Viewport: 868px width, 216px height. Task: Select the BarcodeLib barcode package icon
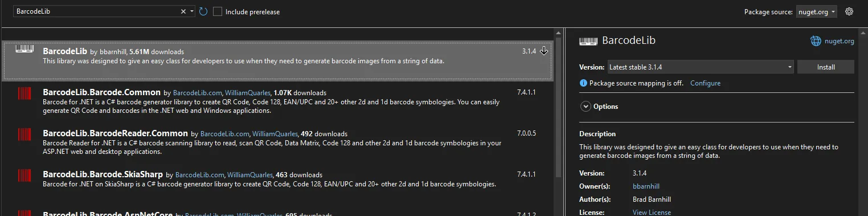(x=24, y=49)
